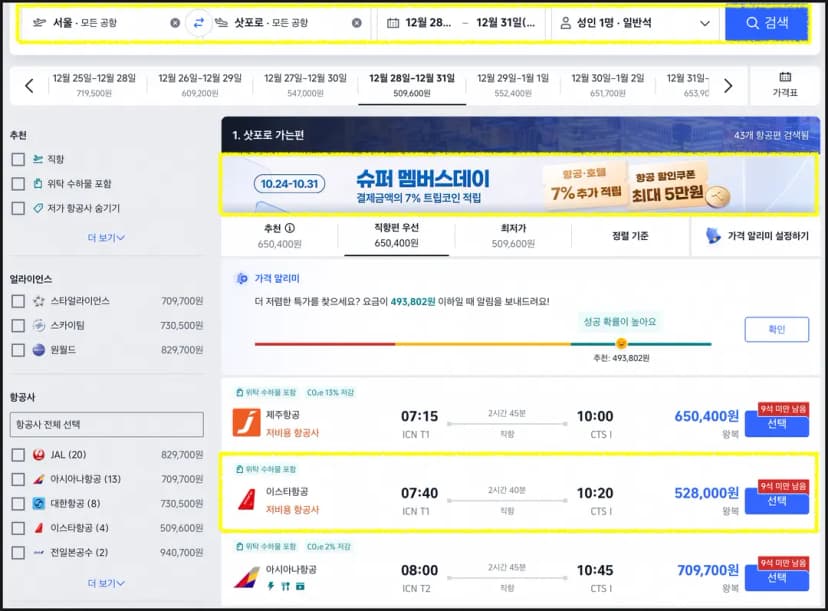Viewport: 828px width, 611px height.
Task: Expand 더 보기 under 항공사 list
Action: pyautogui.click(x=106, y=583)
